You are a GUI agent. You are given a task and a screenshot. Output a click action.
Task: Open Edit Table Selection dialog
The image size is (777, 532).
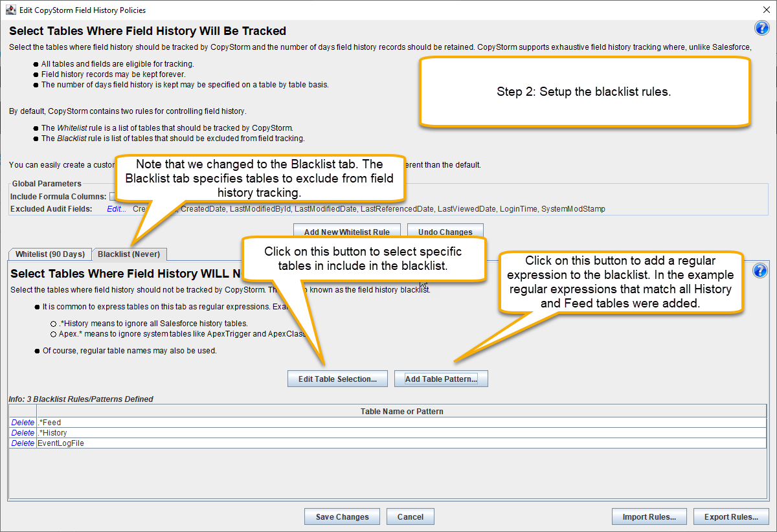click(x=337, y=379)
